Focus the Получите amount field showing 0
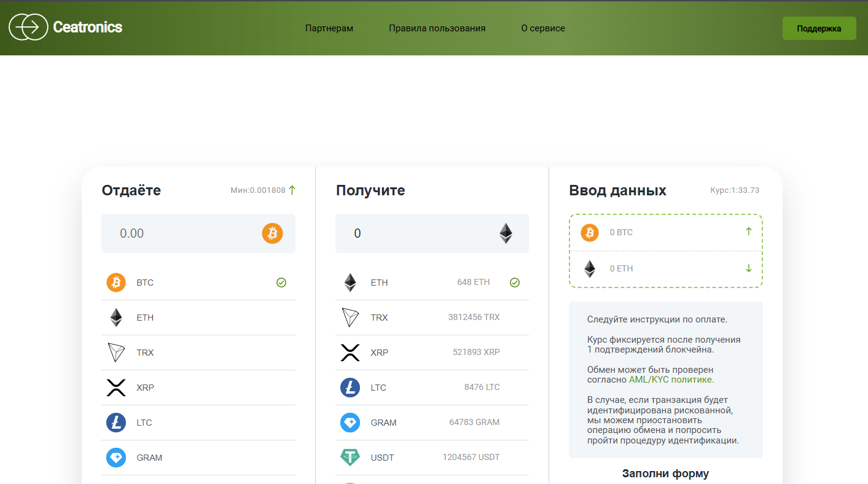Image resolution: width=868 pixels, height=484 pixels. [x=432, y=233]
